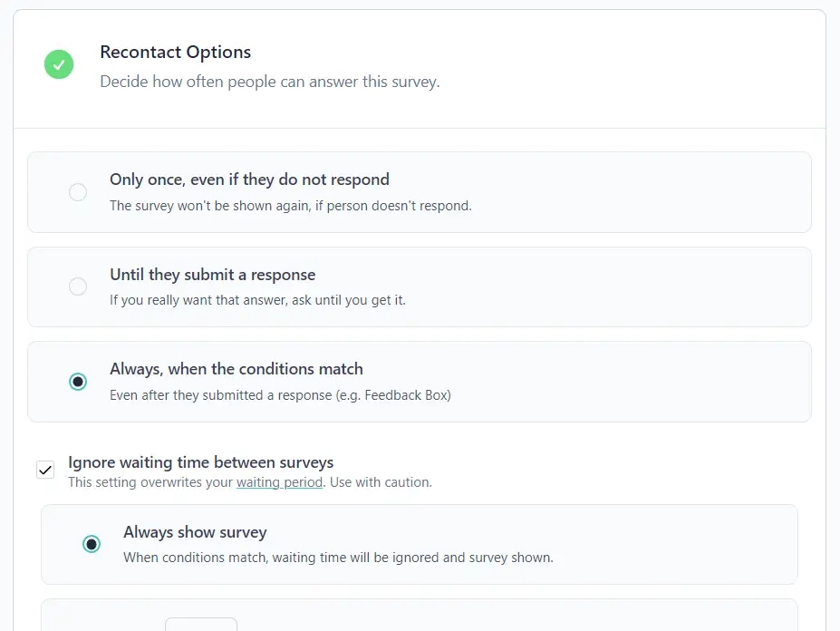
Task: Open the 'waiting period' link
Action: click(279, 482)
